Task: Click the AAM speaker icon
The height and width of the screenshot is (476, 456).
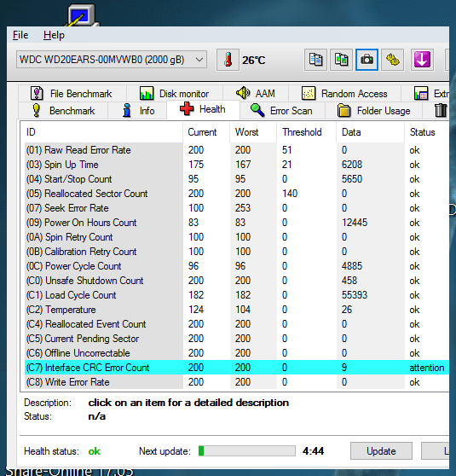Action: [243, 93]
